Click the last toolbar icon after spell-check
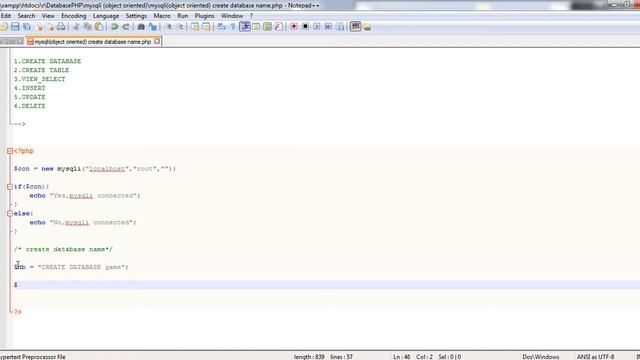This screenshot has height=360, width=640. click(367, 27)
